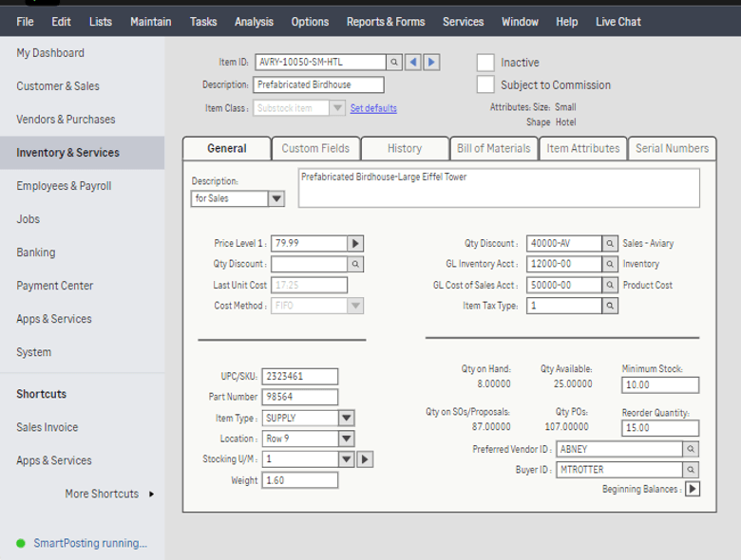Expand More Shortcuts arrow
Image resolution: width=741 pixels, height=560 pixels.
point(151,494)
